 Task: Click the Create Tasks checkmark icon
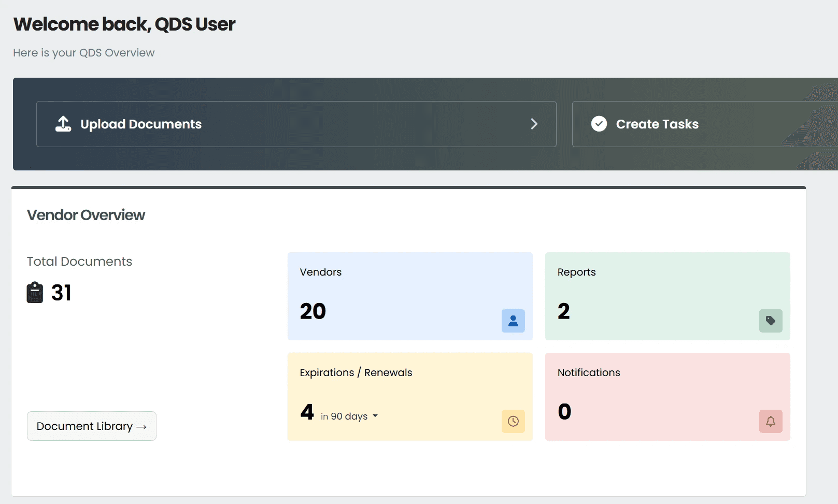[599, 124]
